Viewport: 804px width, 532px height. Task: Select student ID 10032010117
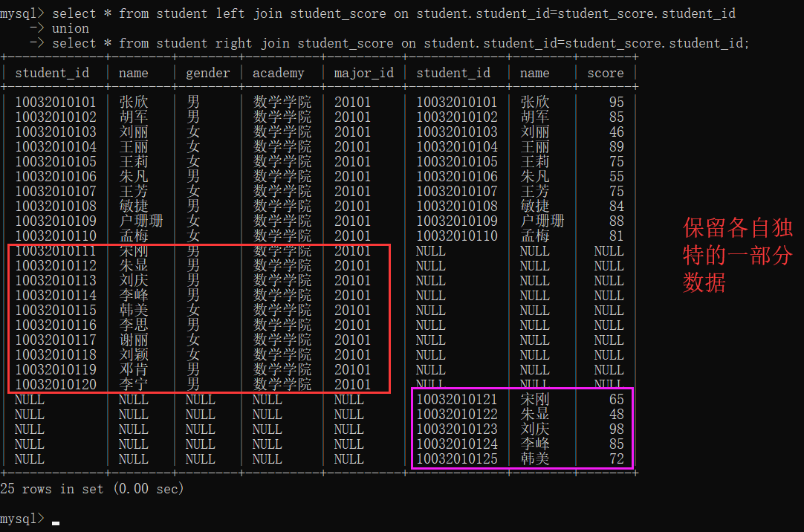(56, 340)
